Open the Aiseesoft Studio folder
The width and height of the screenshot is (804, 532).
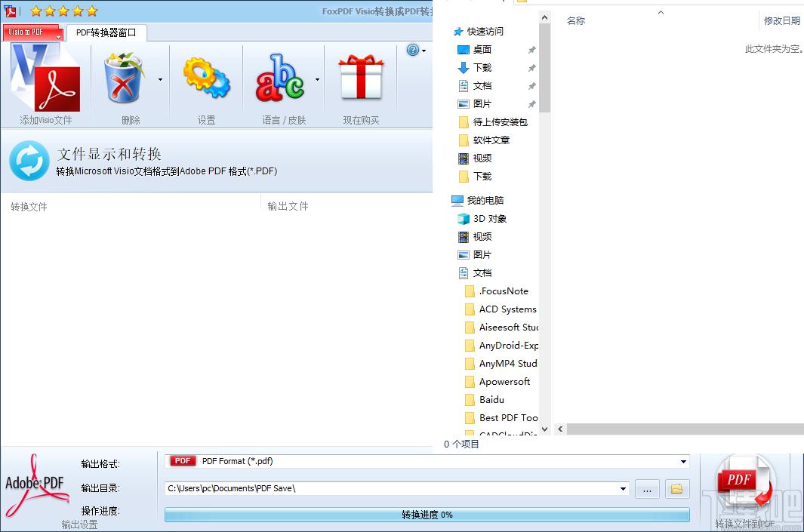[x=501, y=328]
